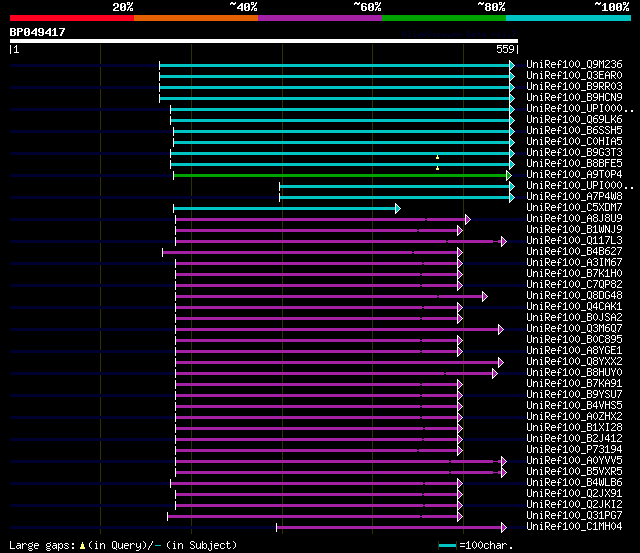
Task: Click the arrowhead ending the UniRef100_Q8YXX2 alignment
Action: pos(501,362)
